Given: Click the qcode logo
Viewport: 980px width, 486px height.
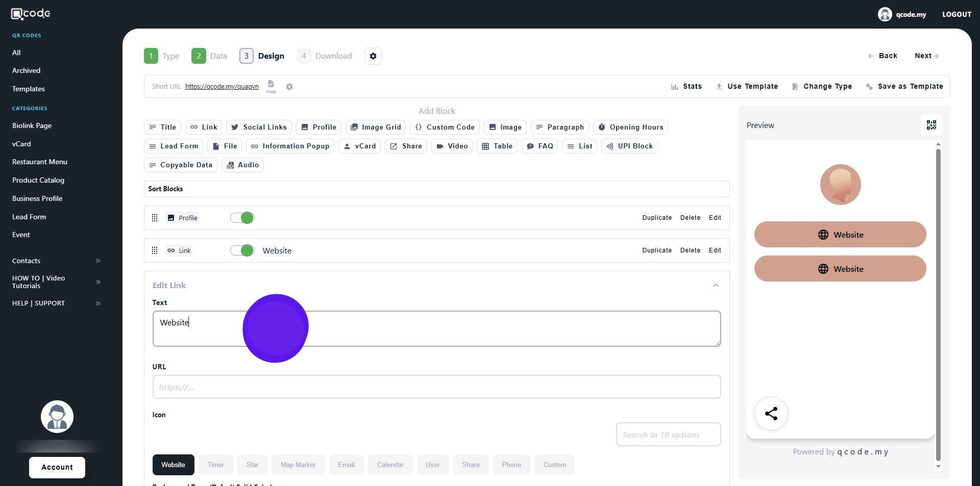Looking at the screenshot, I should [31, 14].
